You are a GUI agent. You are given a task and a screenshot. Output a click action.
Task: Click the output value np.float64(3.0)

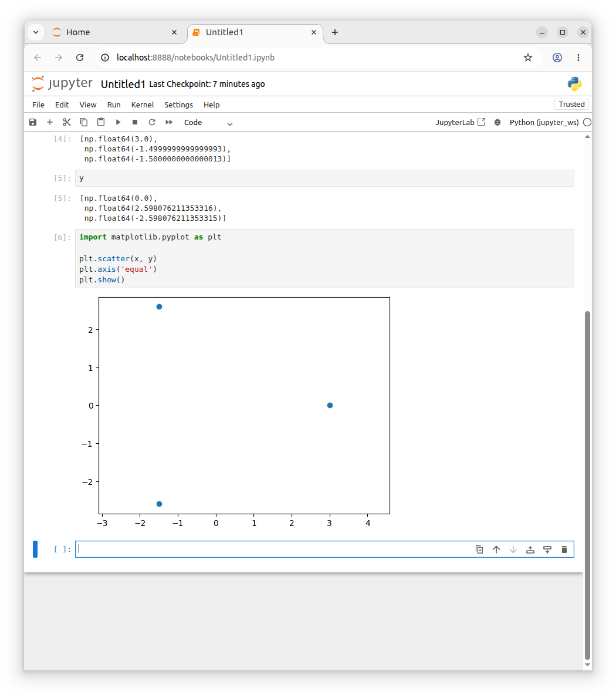pos(119,139)
